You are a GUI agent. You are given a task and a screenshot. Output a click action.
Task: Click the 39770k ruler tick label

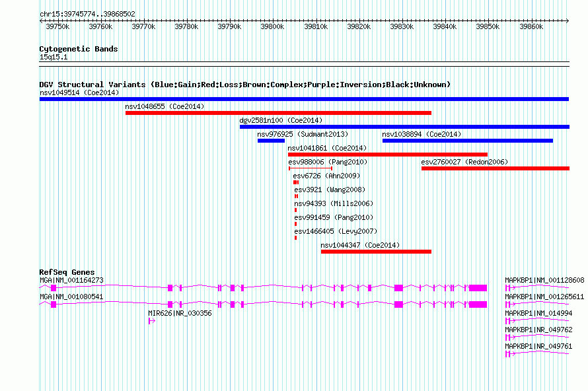(143, 26)
